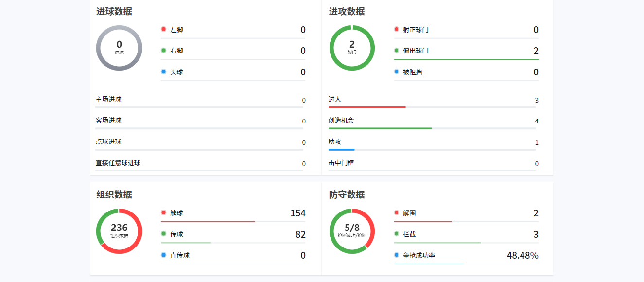Screen dimensions: 644x282
Task: Click the blue dot beside 被阻挡
Action: point(397,72)
